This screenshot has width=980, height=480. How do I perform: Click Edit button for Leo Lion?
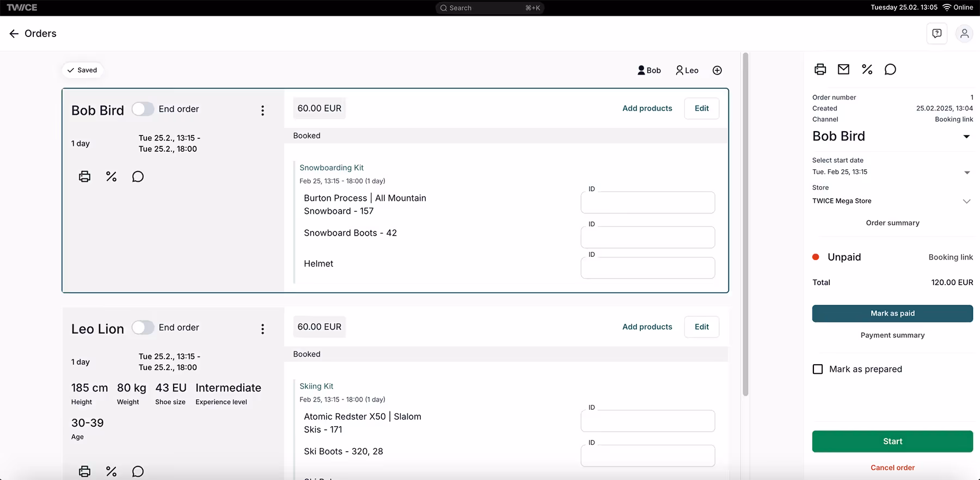point(702,327)
